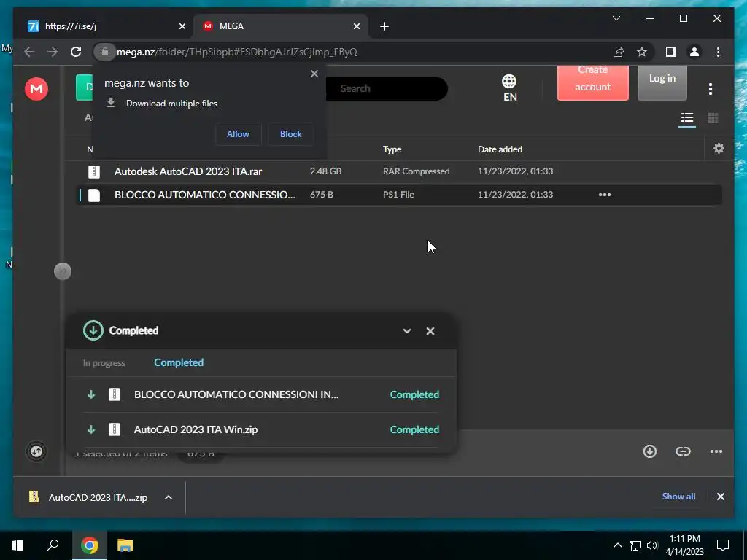This screenshot has width=747, height=560.
Task: Reload the current page
Action: tap(76, 52)
